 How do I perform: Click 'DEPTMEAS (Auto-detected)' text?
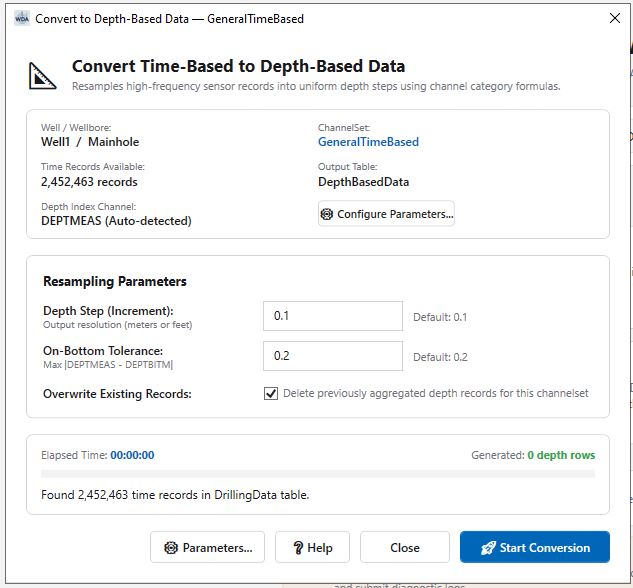(x=116, y=221)
